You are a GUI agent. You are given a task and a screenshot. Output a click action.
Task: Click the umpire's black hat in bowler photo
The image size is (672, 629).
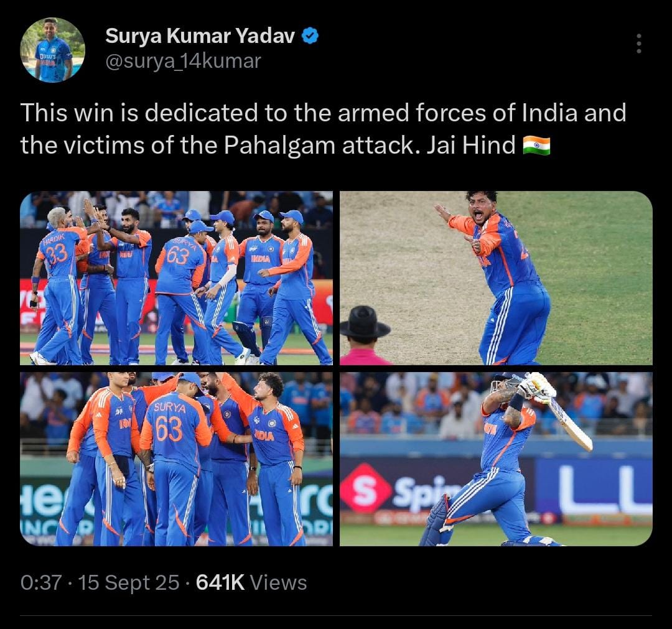(365, 322)
